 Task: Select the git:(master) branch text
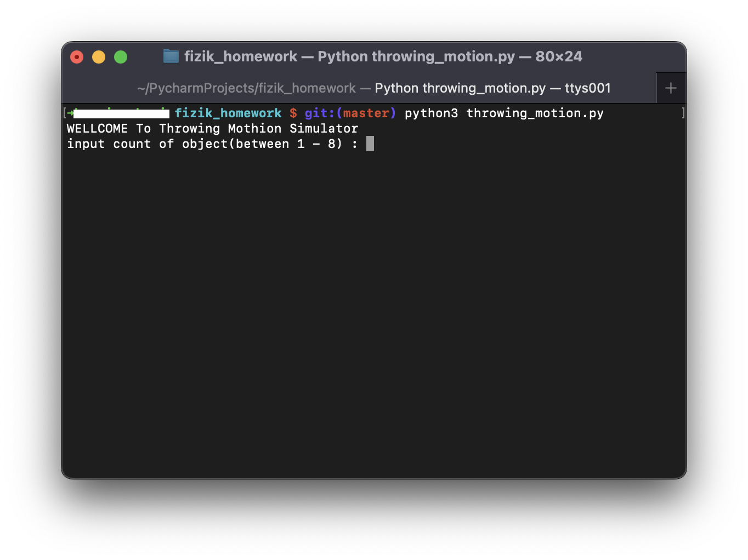pos(350,113)
